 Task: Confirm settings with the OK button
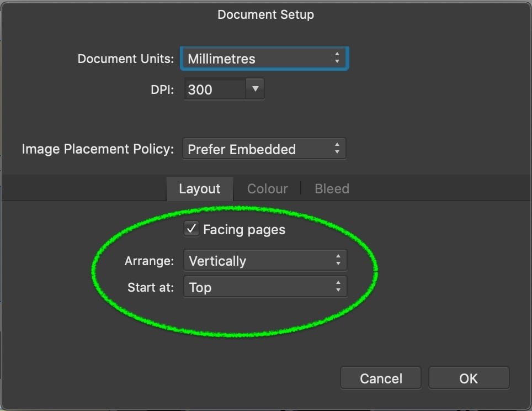click(469, 378)
